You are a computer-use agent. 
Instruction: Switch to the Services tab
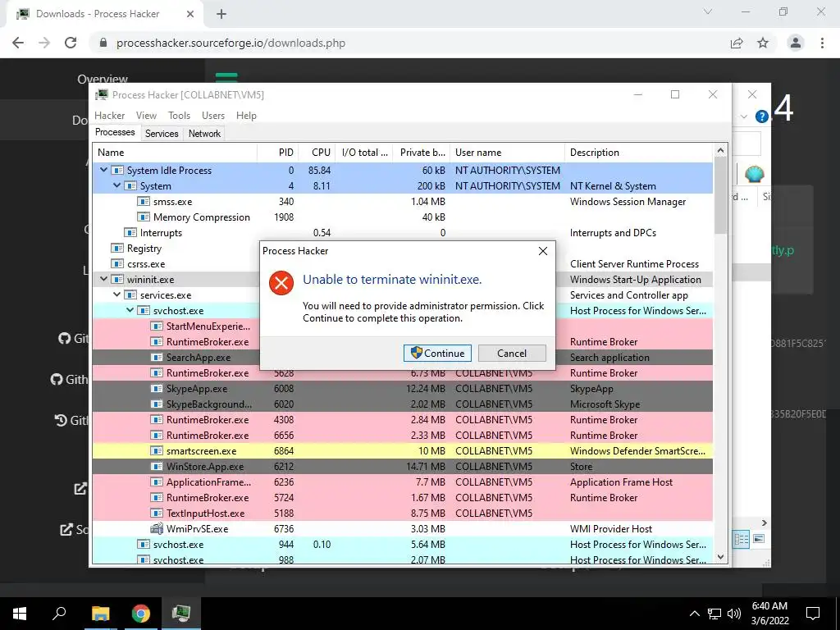click(x=162, y=134)
